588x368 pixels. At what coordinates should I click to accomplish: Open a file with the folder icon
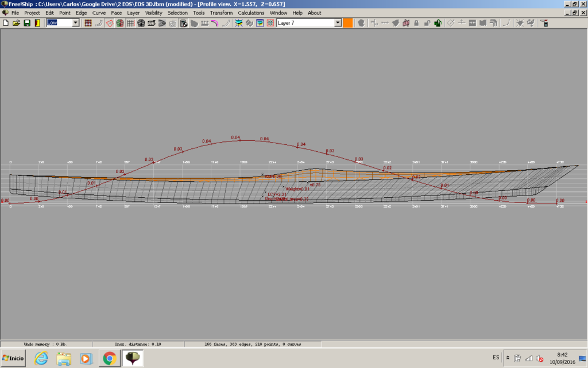click(x=16, y=23)
